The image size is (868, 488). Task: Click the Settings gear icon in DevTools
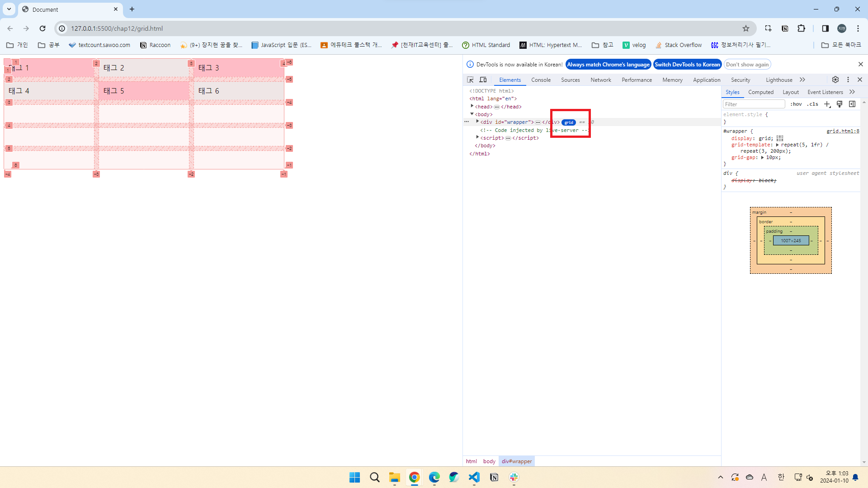(x=835, y=80)
